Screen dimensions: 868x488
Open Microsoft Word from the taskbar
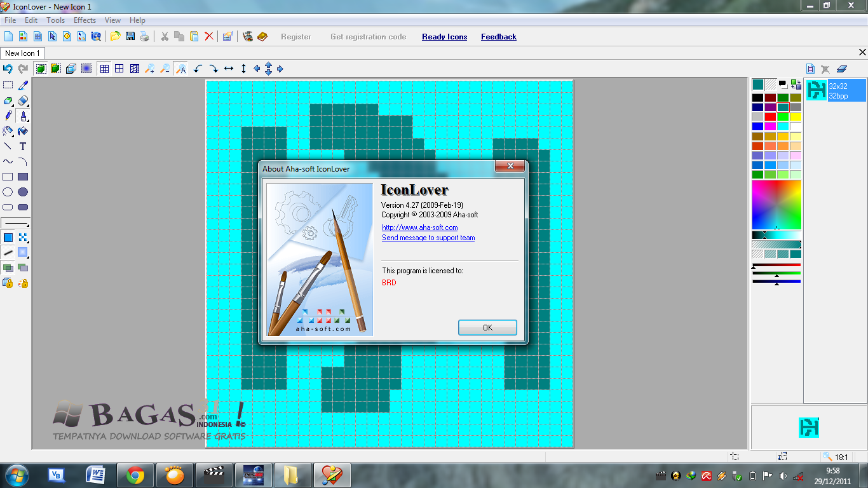tap(96, 475)
